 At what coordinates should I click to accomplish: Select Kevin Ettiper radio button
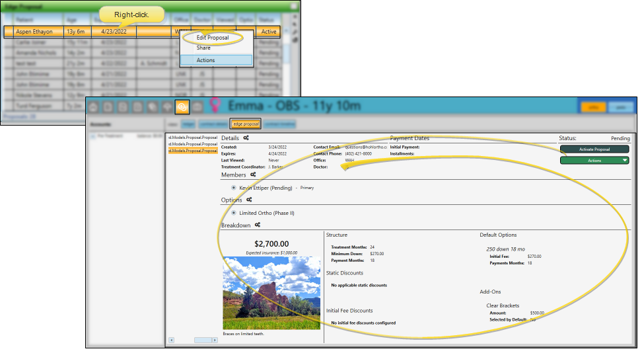pos(233,188)
